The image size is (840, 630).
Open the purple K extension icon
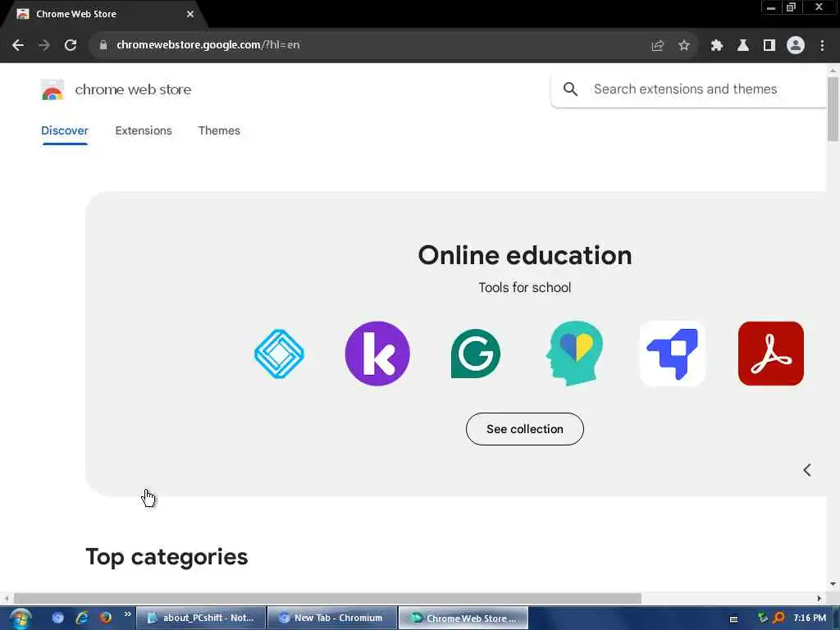377,354
